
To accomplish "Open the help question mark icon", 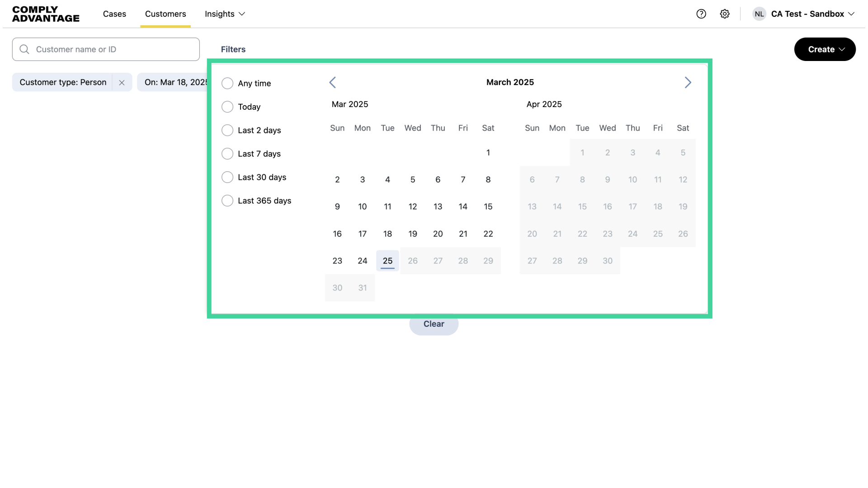I will click(x=701, y=14).
